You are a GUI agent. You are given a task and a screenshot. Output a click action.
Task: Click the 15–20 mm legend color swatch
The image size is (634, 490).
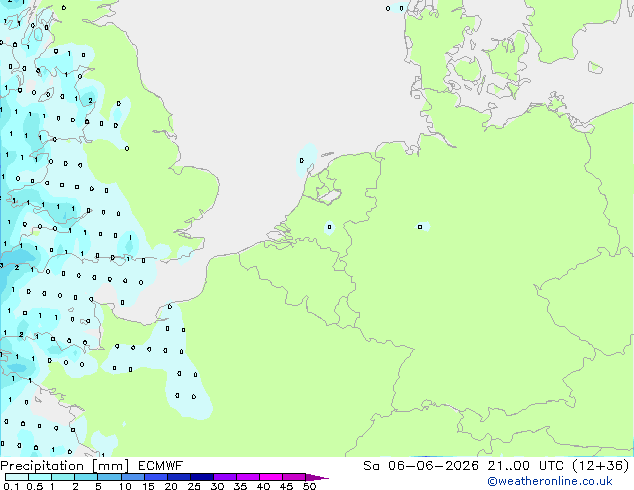pyautogui.click(x=155, y=477)
